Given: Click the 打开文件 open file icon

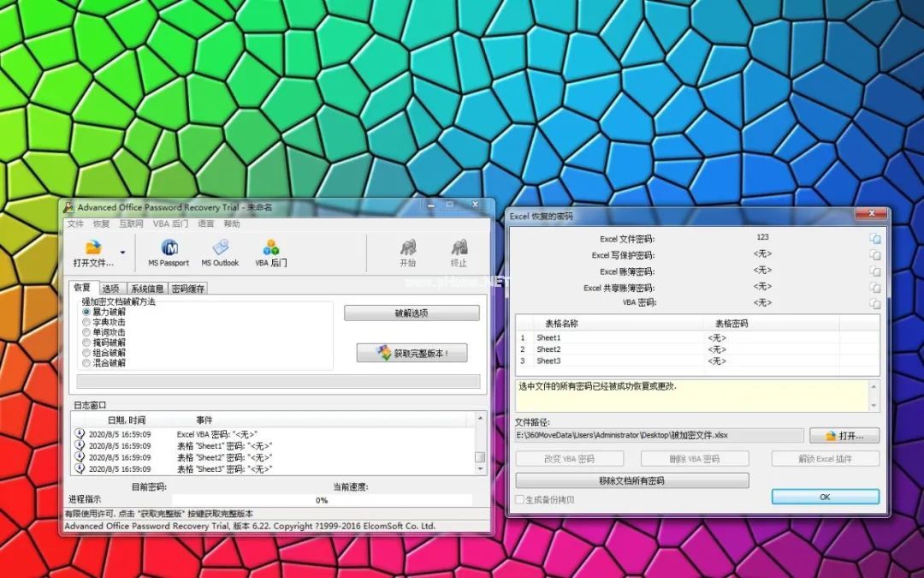Looking at the screenshot, I should coord(93,250).
